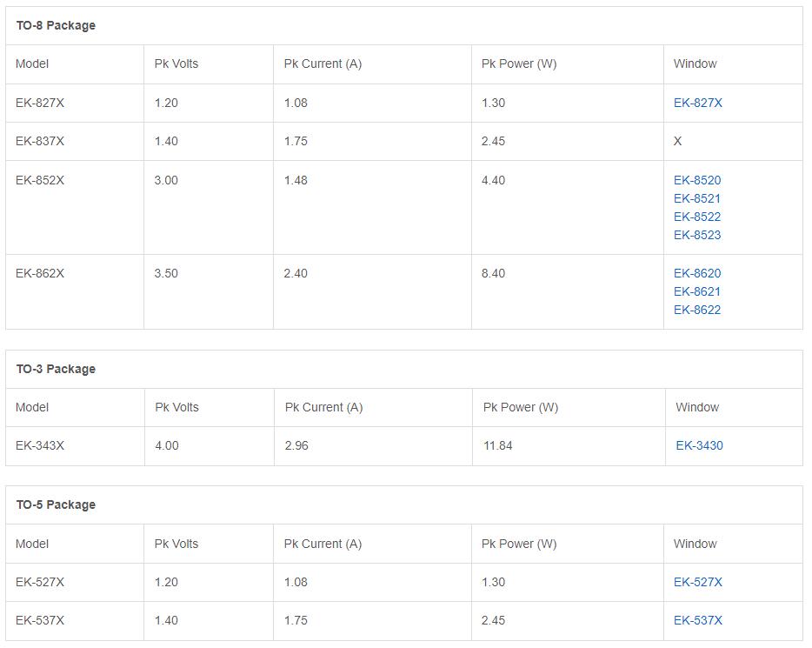
Task: Click the TO-5 Package heading
Action: pyautogui.click(x=56, y=504)
